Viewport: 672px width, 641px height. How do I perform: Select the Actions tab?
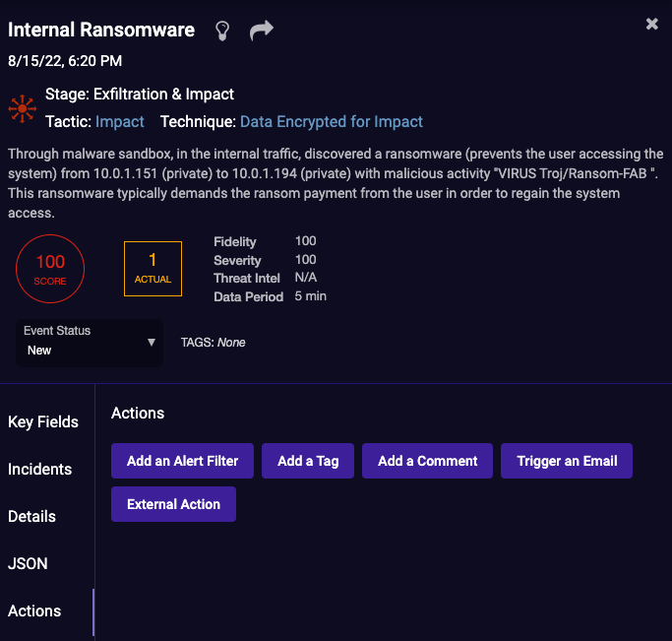point(34,610)
